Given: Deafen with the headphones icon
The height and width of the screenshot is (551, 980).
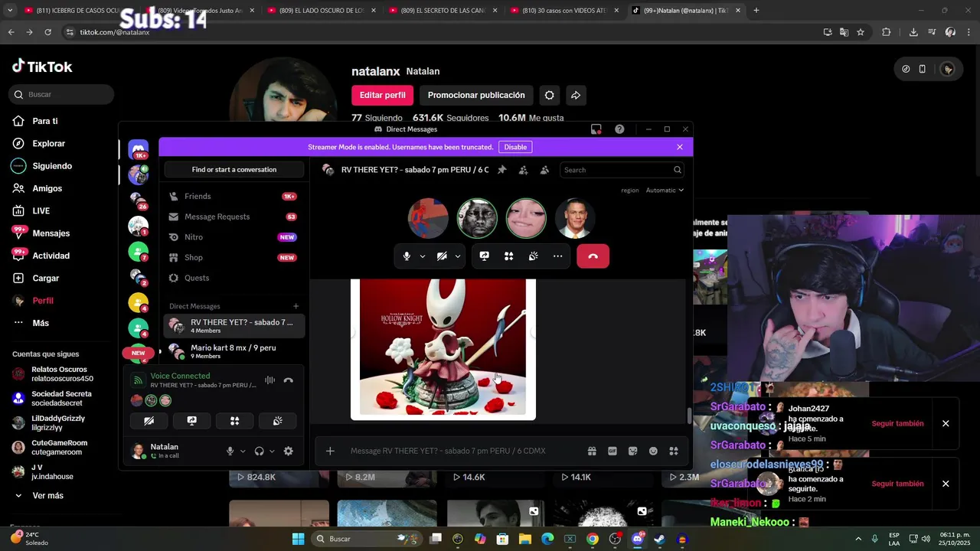Looking at the screenshot, I should point(259,452).
